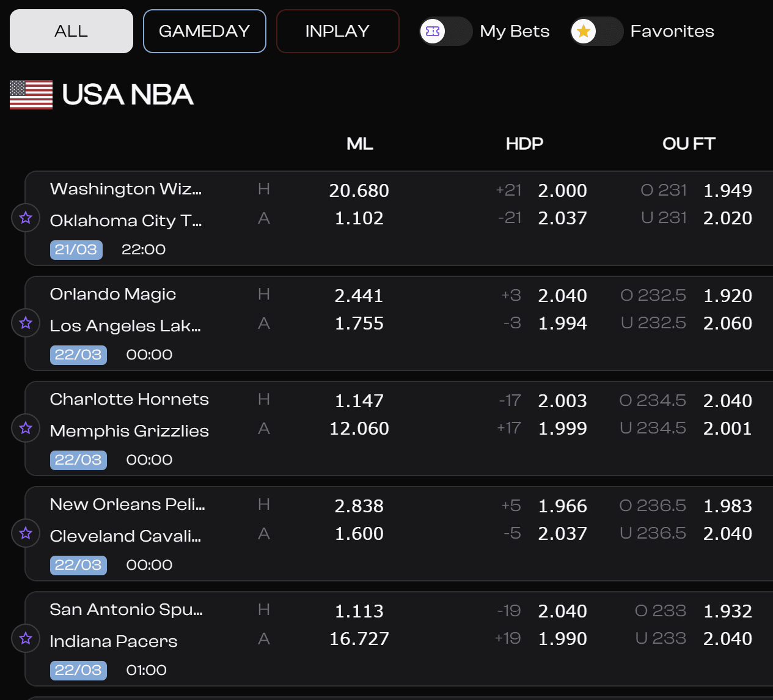This screenshot has height=700, width=773.
Task: Open the ML column header
Action: coord(359,144)
